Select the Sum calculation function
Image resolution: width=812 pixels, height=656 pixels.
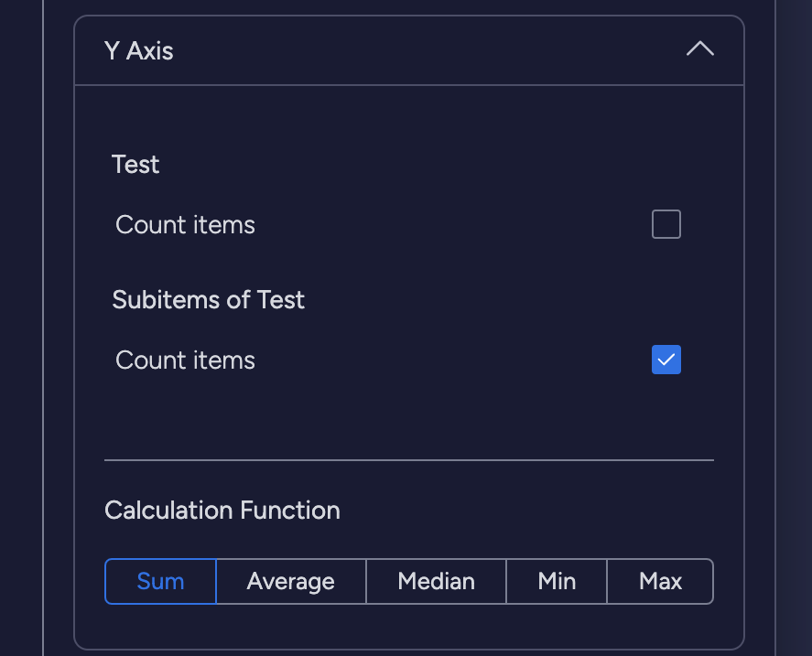[x=160, y=582]
